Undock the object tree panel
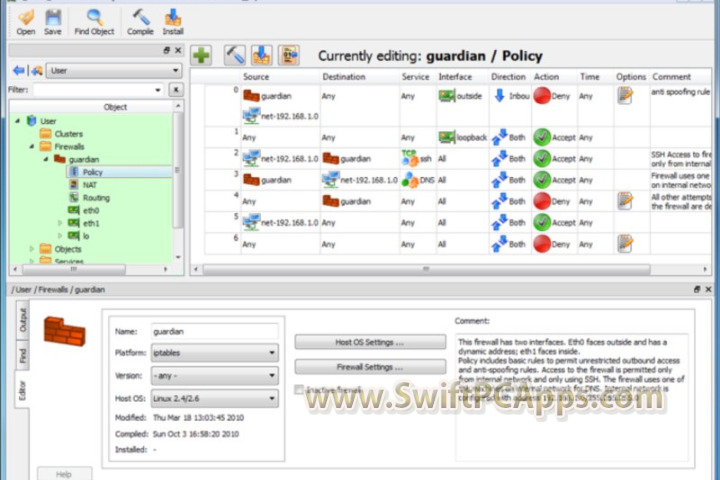Viewport: 720px width, 480px height. [x=166, y=50]
